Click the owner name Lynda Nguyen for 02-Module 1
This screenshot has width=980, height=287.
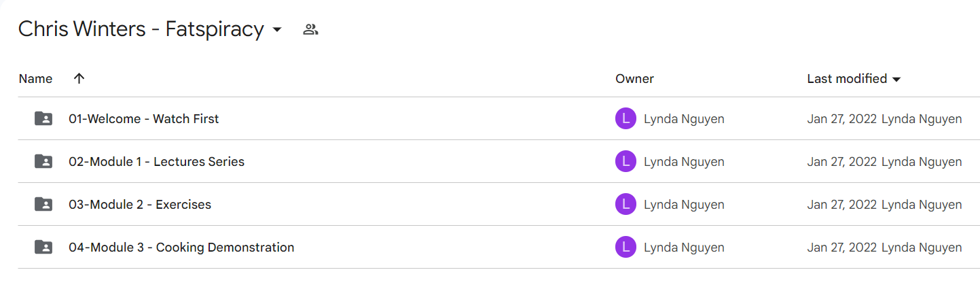(684, 162)
